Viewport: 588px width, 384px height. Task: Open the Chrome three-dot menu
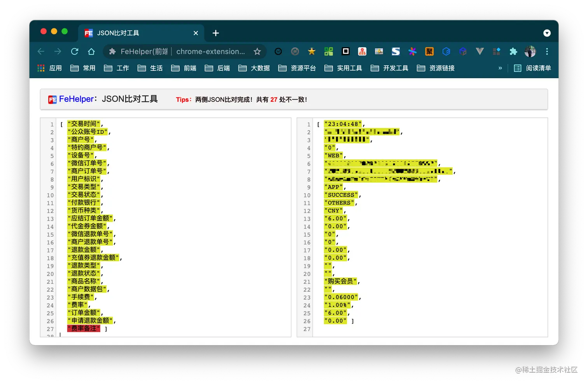click(547, 51)
